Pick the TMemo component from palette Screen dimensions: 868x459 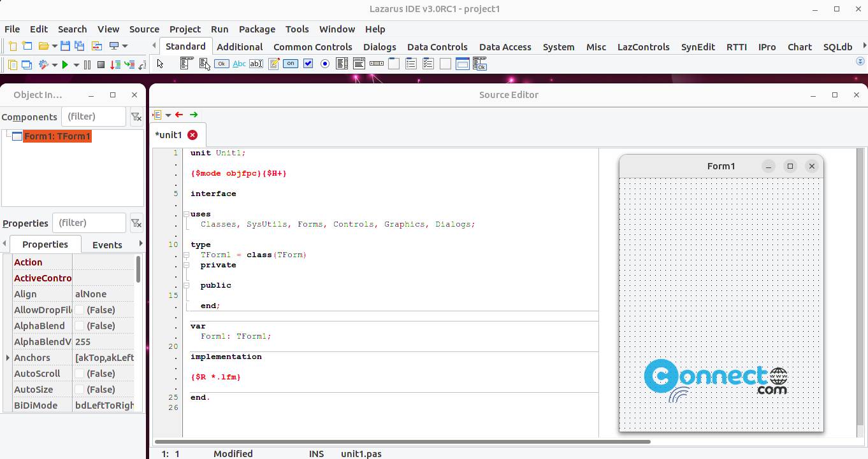pyautogui.click(x=274, y=64)
